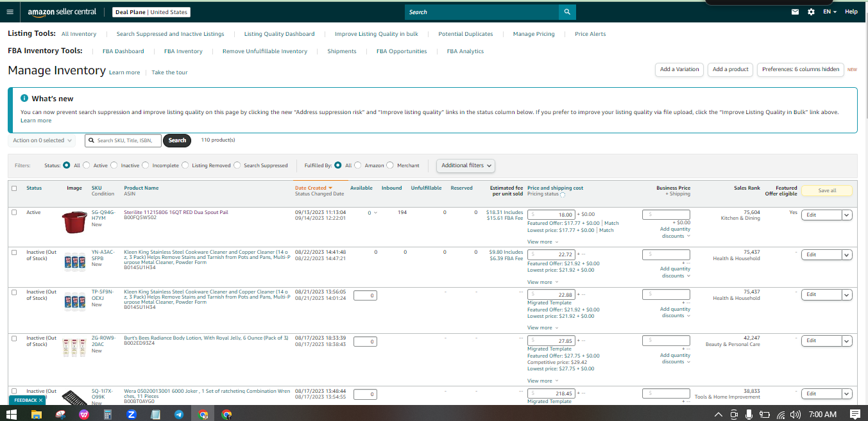Open FBA Dashboard tool
868x421 pixels.
pyautogui.click(x=123, y=51)
